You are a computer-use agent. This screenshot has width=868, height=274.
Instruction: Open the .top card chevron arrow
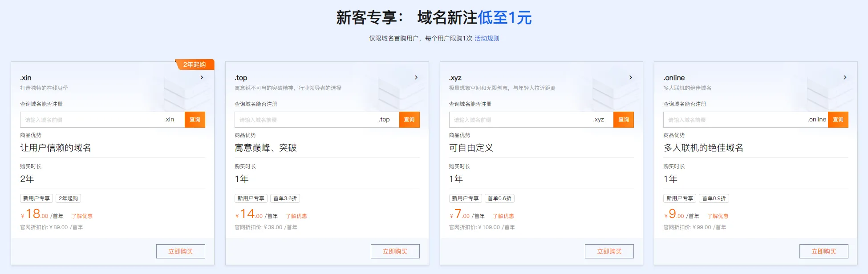click(416, 77)
